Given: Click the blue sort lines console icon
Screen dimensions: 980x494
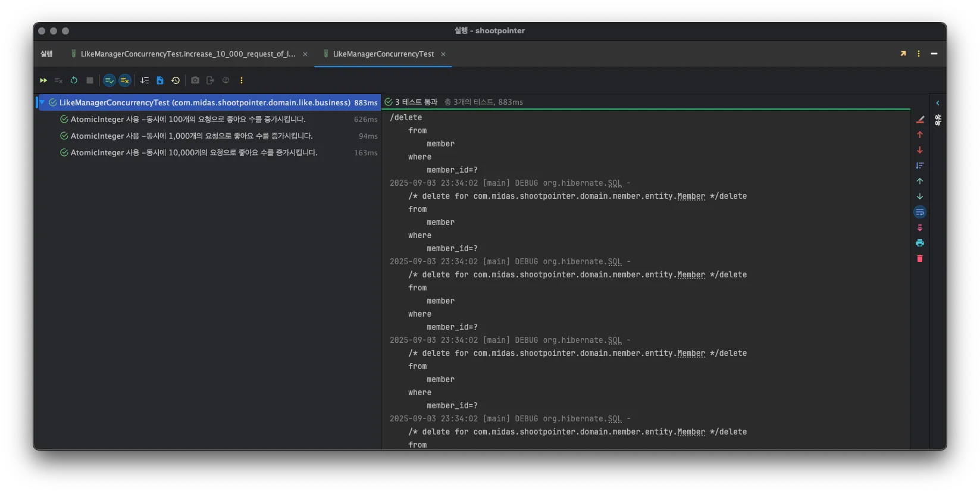Looking at the screenshot, I should coord(920,165).
